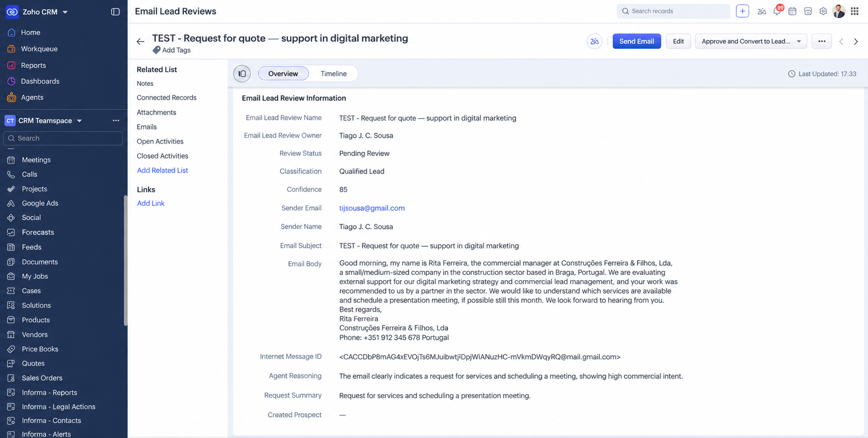Image resolution: width=868 pixels, height=438 pixels.
Task: Expand the CRM Teamspace dropdown
Action: click(79, 120)
